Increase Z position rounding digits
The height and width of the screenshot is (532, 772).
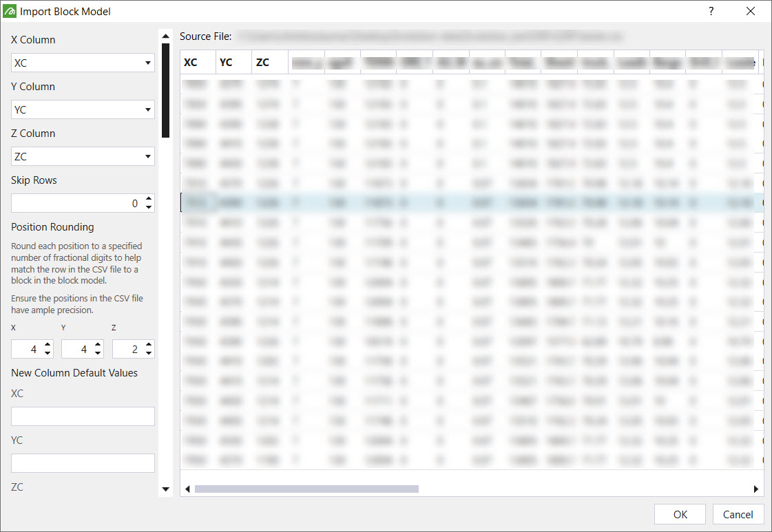click(149, 345)
